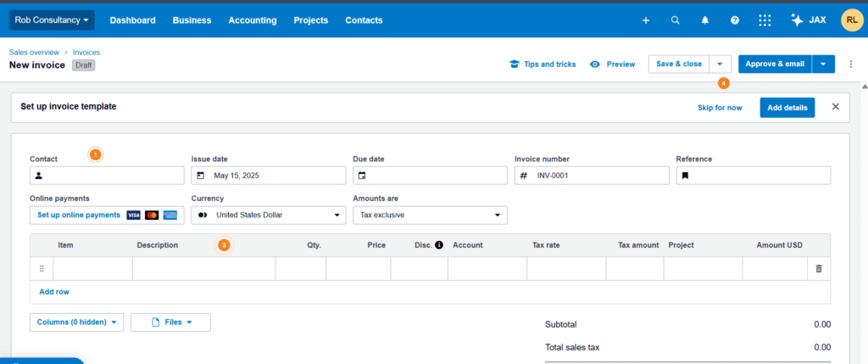Image resolution: width=868 pixels, height=364 pixels.
Task: Click Approve & email button
Action: (775, 64)
